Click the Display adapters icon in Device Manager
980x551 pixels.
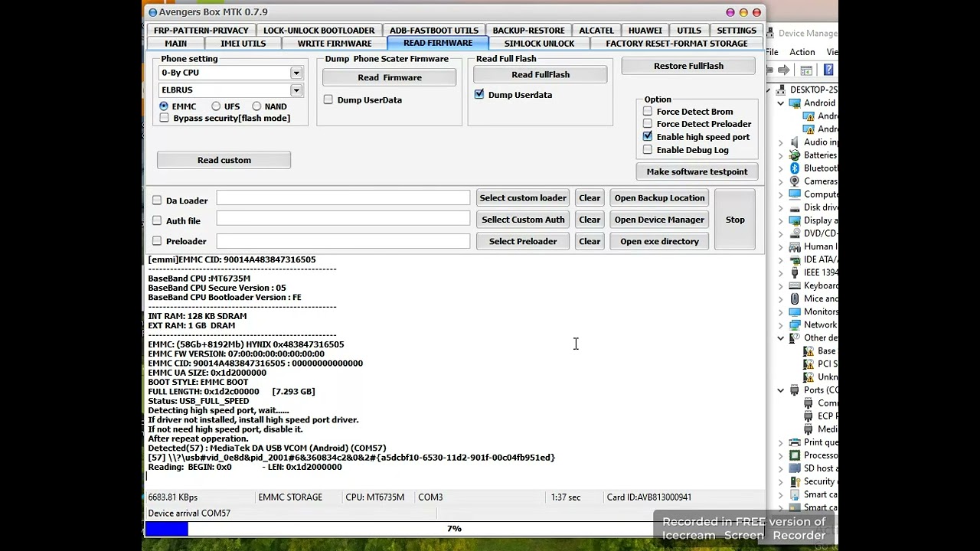(795, 220)
